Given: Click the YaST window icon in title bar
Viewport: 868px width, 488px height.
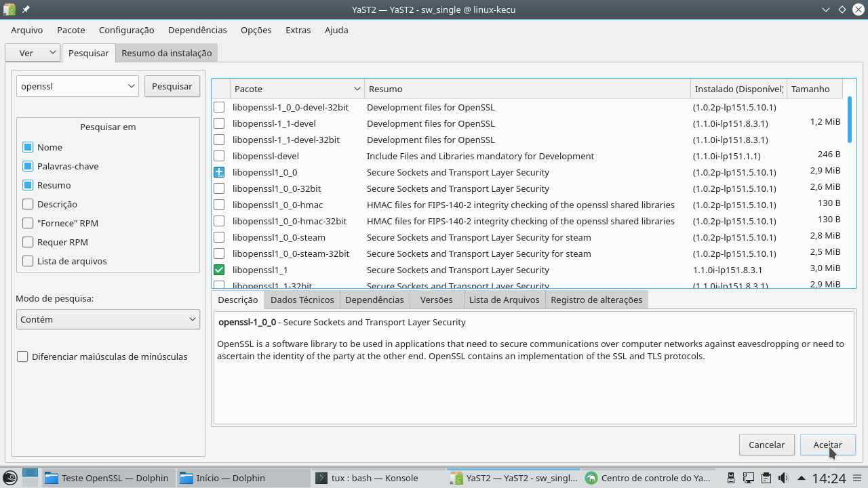Looking at the screenshot, I should coord(9,9).
